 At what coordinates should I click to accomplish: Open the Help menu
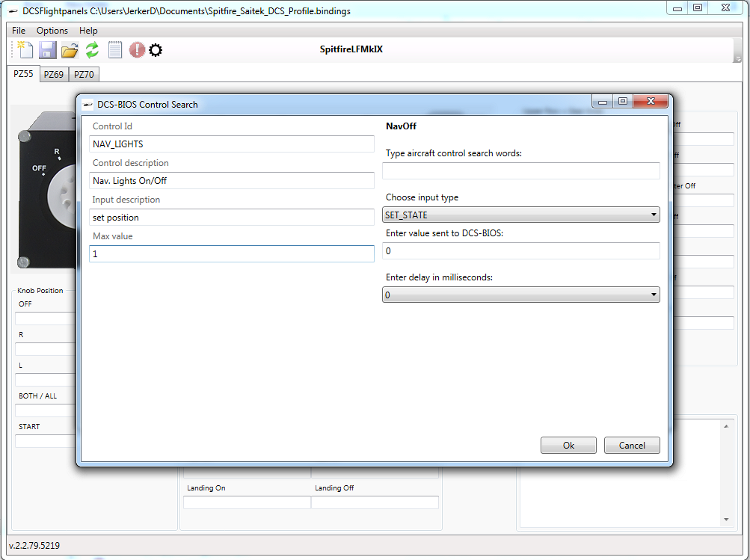coord(88,31)
